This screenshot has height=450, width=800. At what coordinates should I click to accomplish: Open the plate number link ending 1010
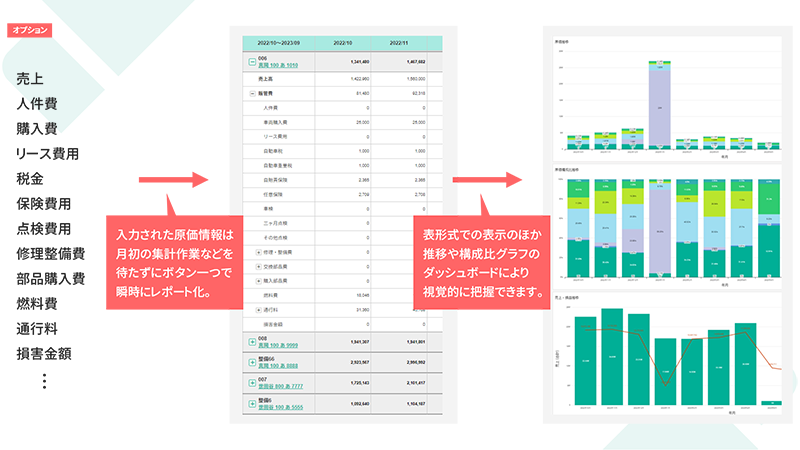click(x=278, y=65)
